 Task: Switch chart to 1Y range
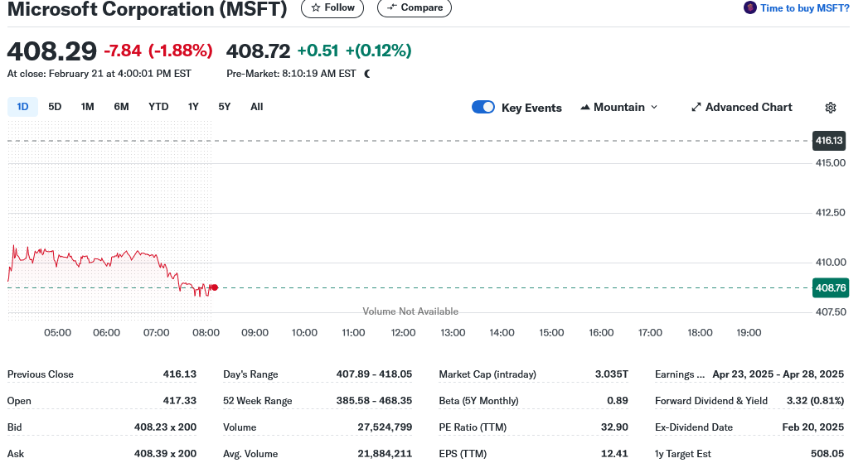click(x=193, y=107)
